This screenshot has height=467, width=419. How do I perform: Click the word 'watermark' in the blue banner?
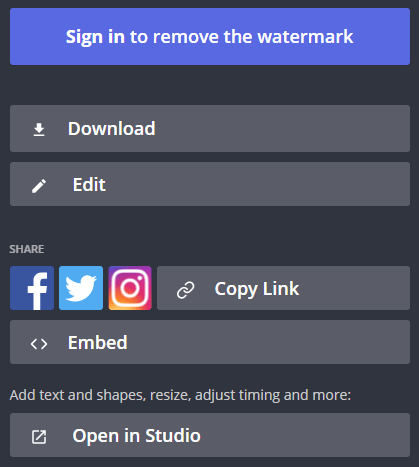click(305, 36)
